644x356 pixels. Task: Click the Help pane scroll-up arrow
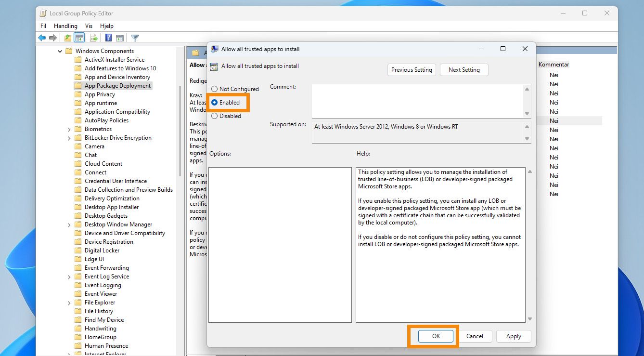[x=530, y=172]
